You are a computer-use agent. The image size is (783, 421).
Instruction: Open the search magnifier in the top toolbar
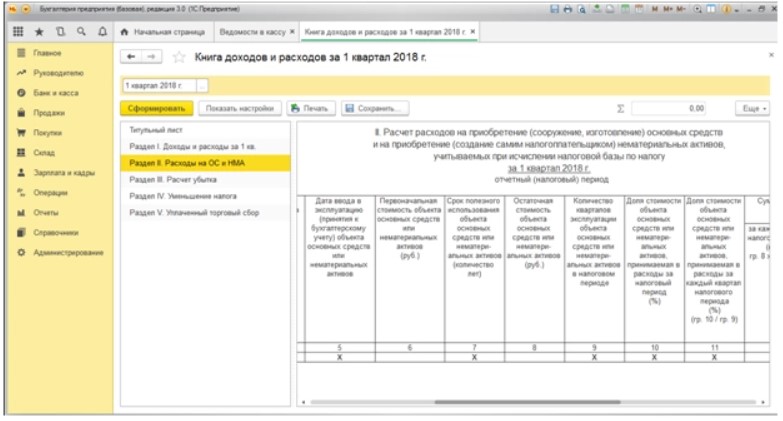81,32
